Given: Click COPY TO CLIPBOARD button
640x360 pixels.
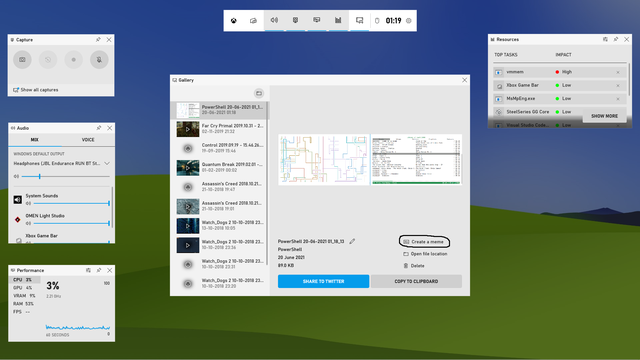Looking at the screenshot, I should tap(416, 281).
